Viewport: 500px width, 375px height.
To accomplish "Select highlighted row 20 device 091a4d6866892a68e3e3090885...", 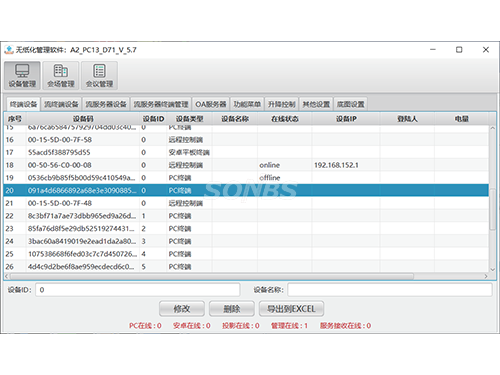I will pos(247,190).
